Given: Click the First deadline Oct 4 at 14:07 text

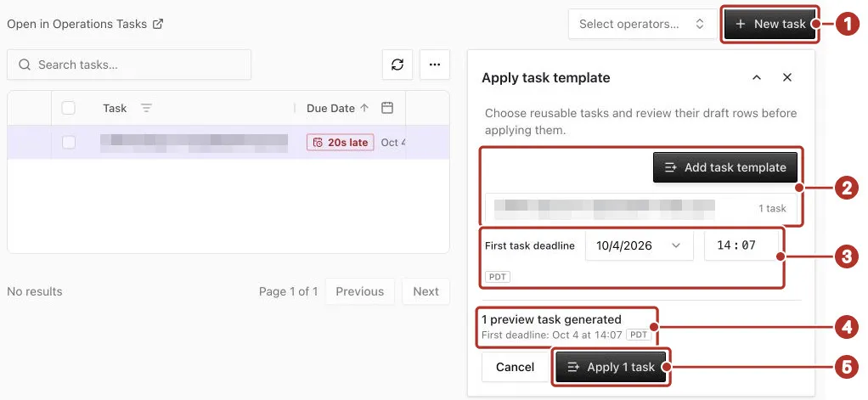Looking at the screenshot, I should tap(552, 335).
